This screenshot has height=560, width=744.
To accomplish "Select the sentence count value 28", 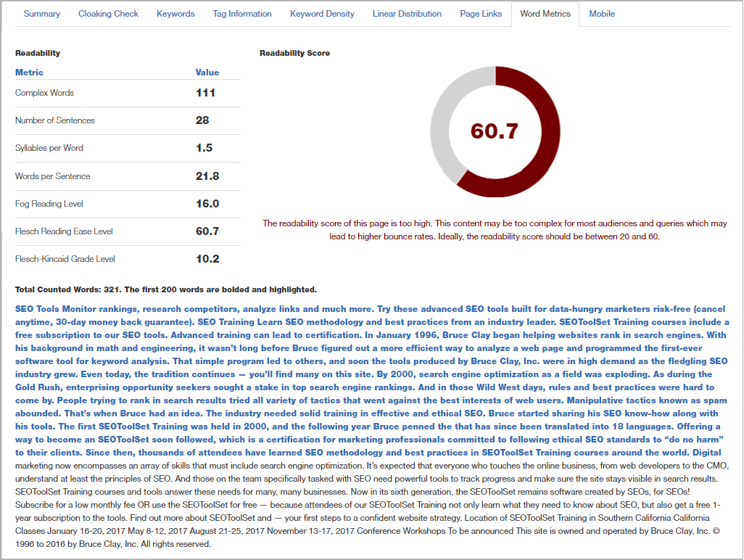I will click(x=202, y=120).
